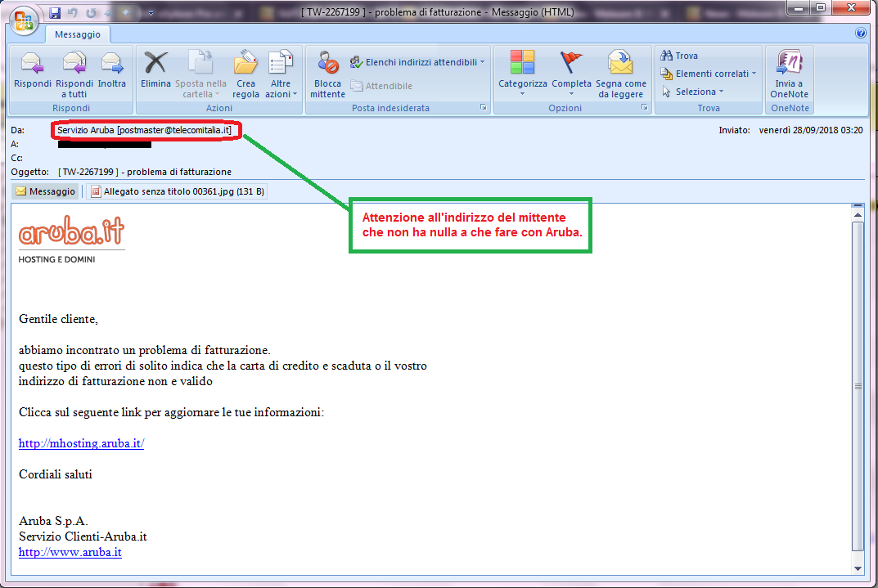Select the Messaggio ribbon tab
The height and width of the screenshot is (588, 878).
(x=77, y=34)
